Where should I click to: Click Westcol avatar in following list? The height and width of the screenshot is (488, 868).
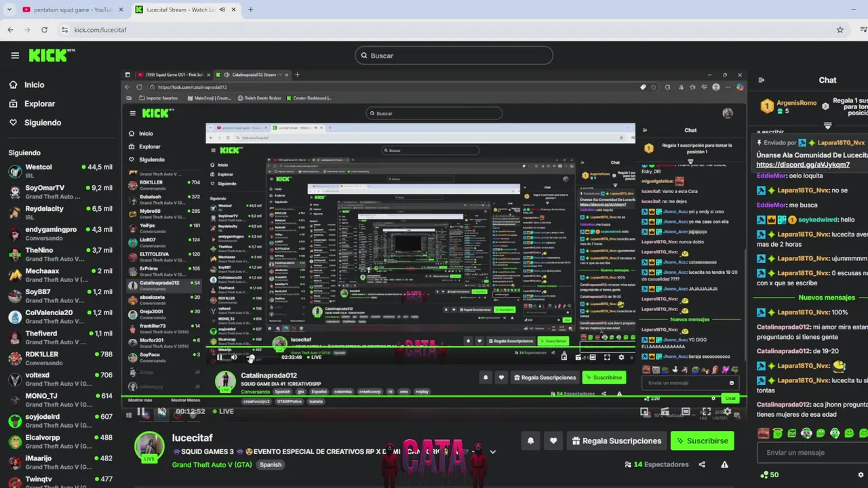coord(14,171)
